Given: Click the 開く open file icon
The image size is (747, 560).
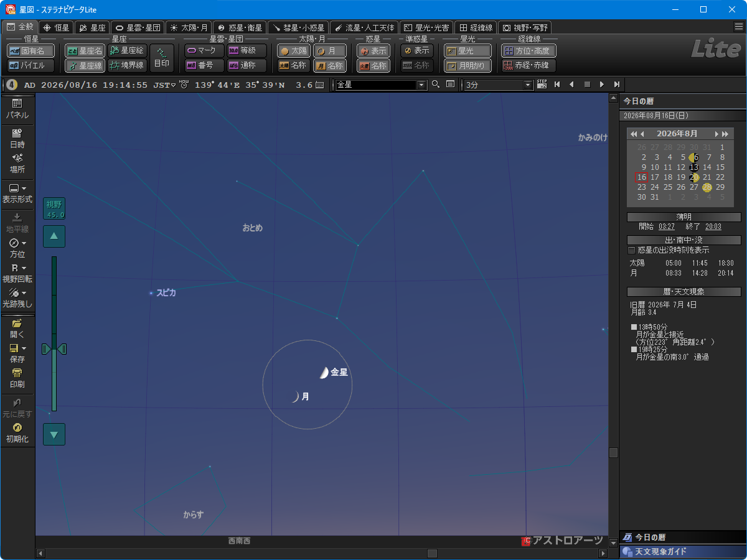Looking at the screenshot, I should pyautogui.click(x=17, y=328).
